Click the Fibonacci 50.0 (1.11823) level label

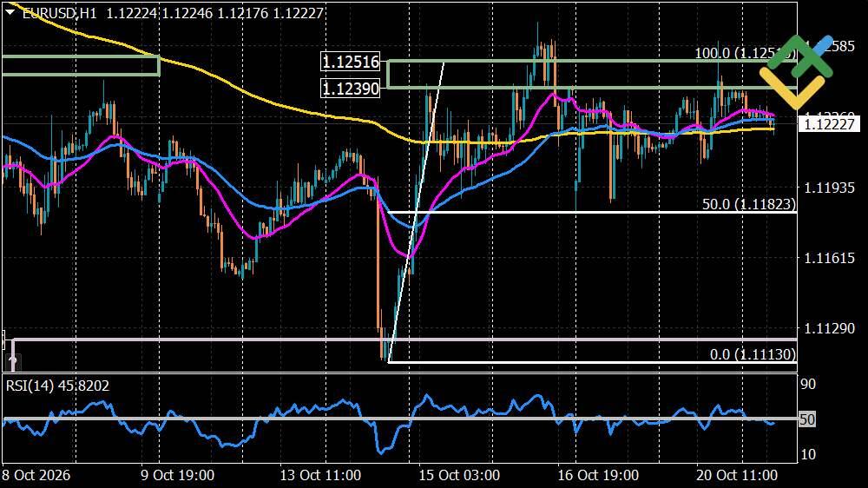(x=749, y=204)
